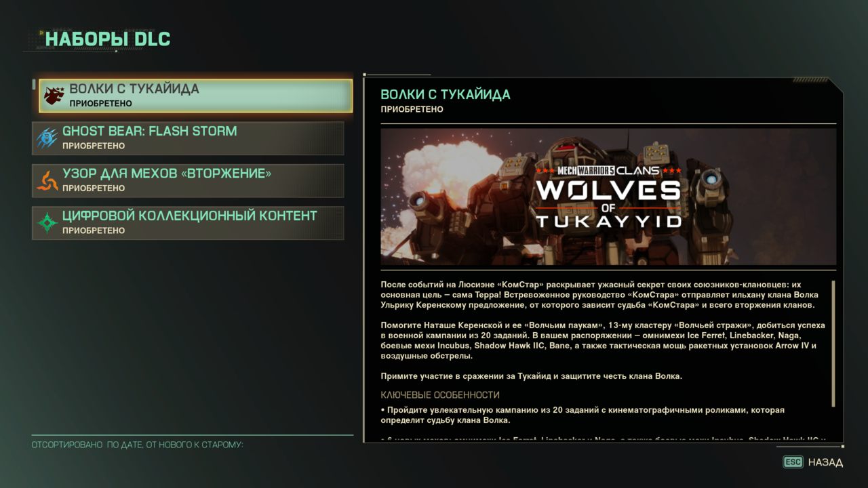Select the Волки с Тукайида DLC entry
This screenshot has width=868, height=488.
(x=196, y=96)
